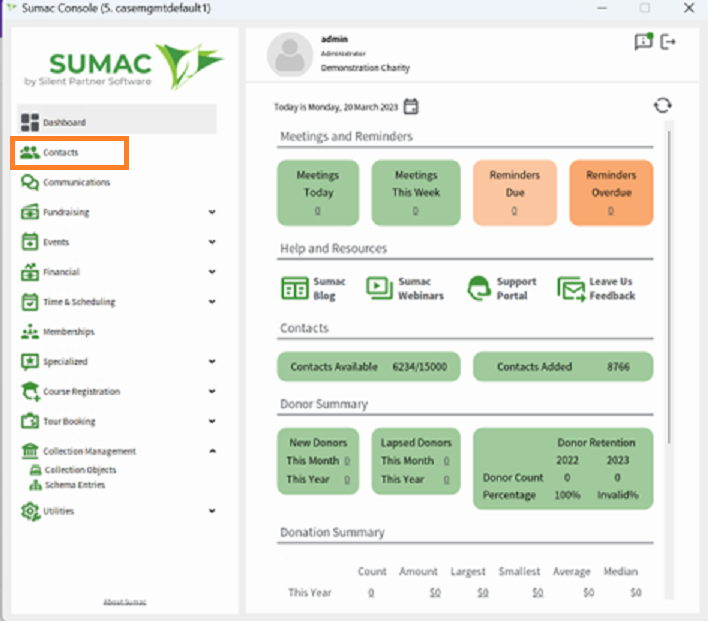The image size is (708, 621).
Task: Expand the Events menu arrow
Action: 212,242
